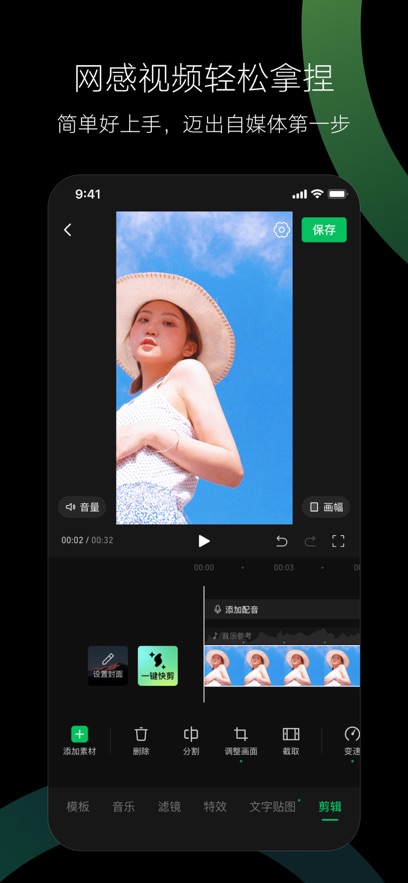Screen dimensions: 408x883
Task: Tap the 00:03 timeline ruler mark
Action: (284, 568)
